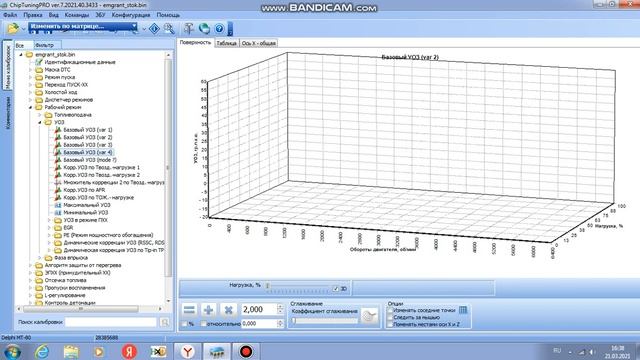This screenshot has height=360, width=640.
Task: Switch to the Таблица tab
Action: (x=227, y=43)
